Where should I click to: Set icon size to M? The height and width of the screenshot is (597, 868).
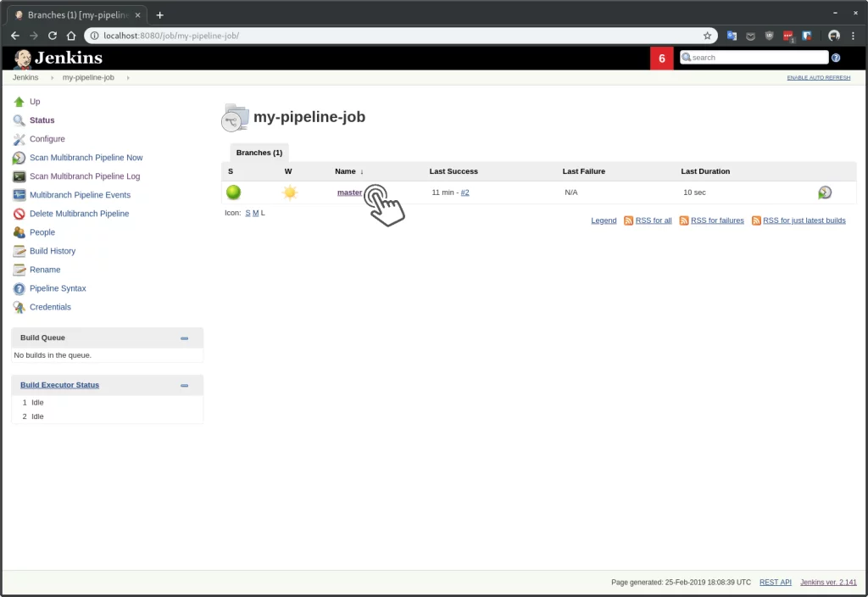tap(256, 213)
